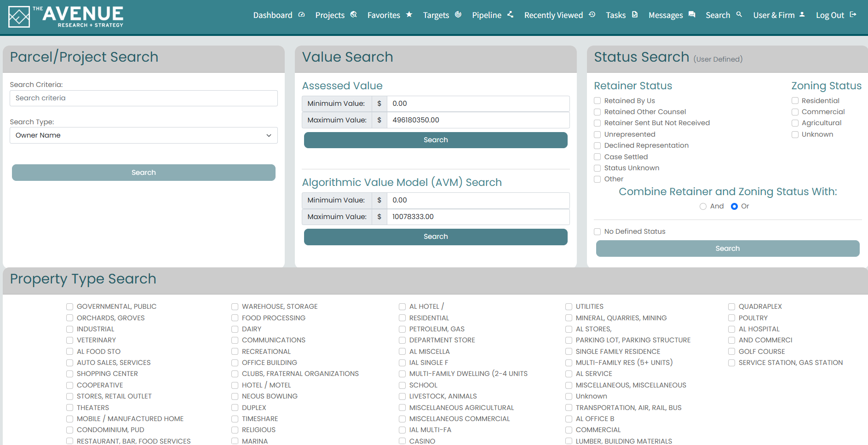Screen dimensions: 868x445
Task: Click the Log Out link
Action: (830, 15)
